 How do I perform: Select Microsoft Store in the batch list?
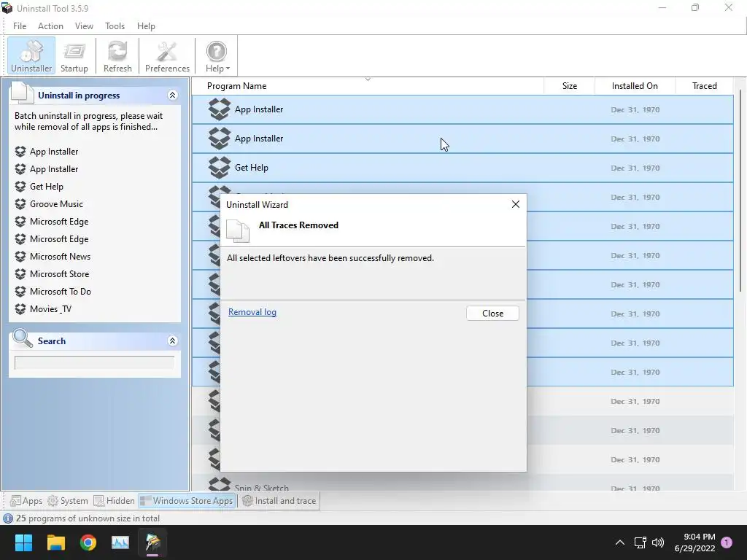tap(60, 274)
